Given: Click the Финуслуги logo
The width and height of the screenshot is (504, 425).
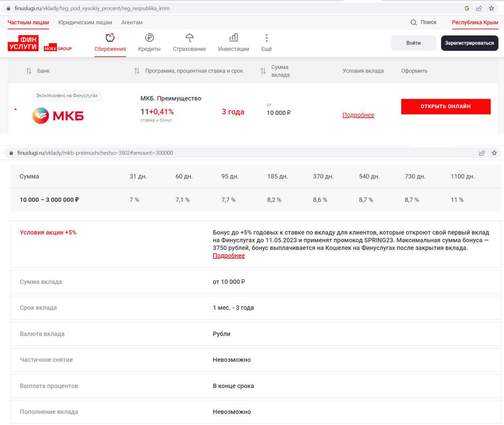Looking at the screenshot, I should [x=23, y=43].
